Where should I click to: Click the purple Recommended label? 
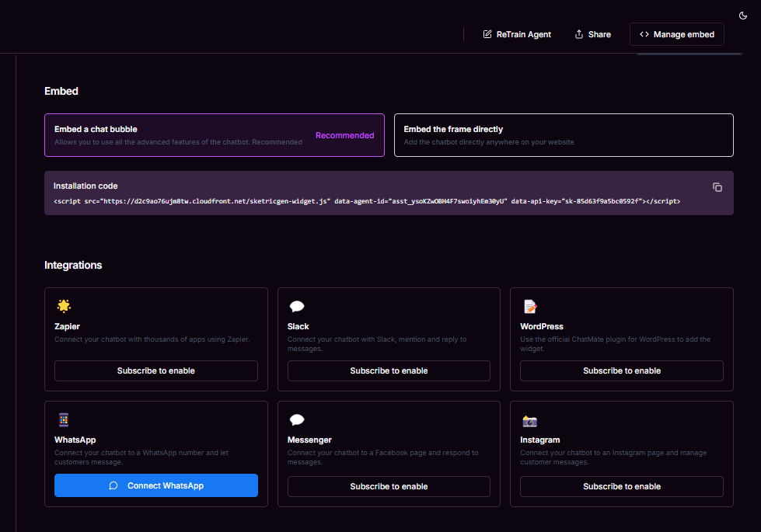point(344,135)
